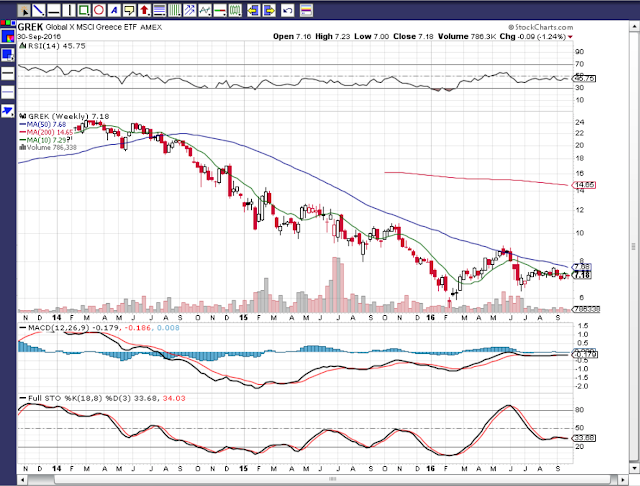
Task: Choose the thick black line style
Action: coord(8,73)
